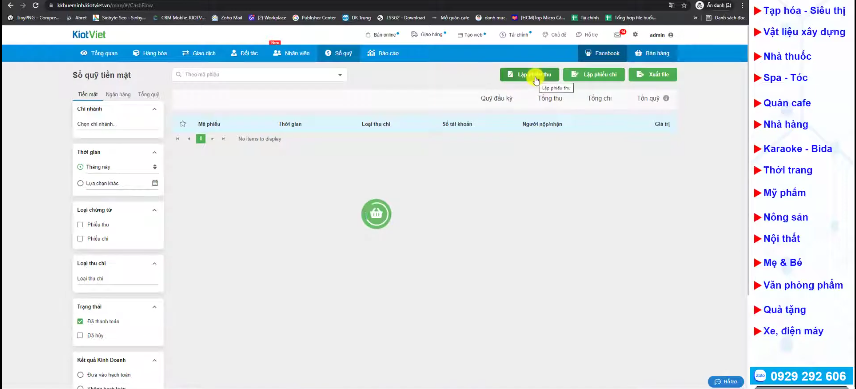
Task: Click the KiotViet logo
Action: coord(89,34)
